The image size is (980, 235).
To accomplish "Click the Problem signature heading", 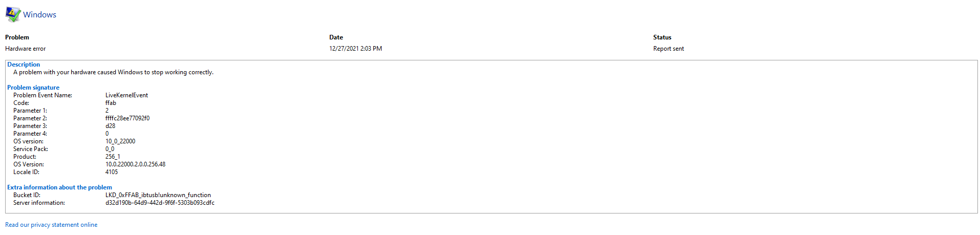I will 33,88.
